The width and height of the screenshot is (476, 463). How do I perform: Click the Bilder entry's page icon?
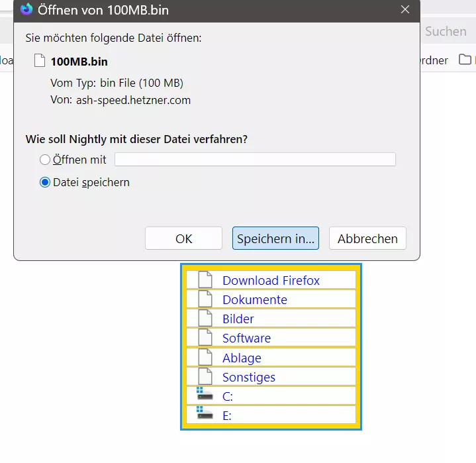pos(205,318)
